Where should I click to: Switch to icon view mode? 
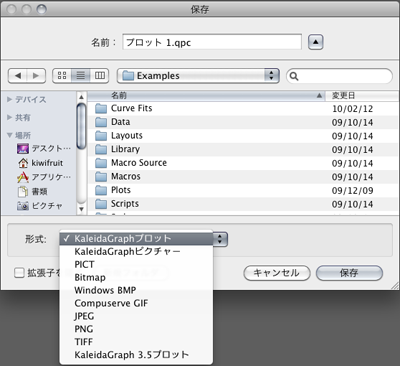click(x=62, y=76)
